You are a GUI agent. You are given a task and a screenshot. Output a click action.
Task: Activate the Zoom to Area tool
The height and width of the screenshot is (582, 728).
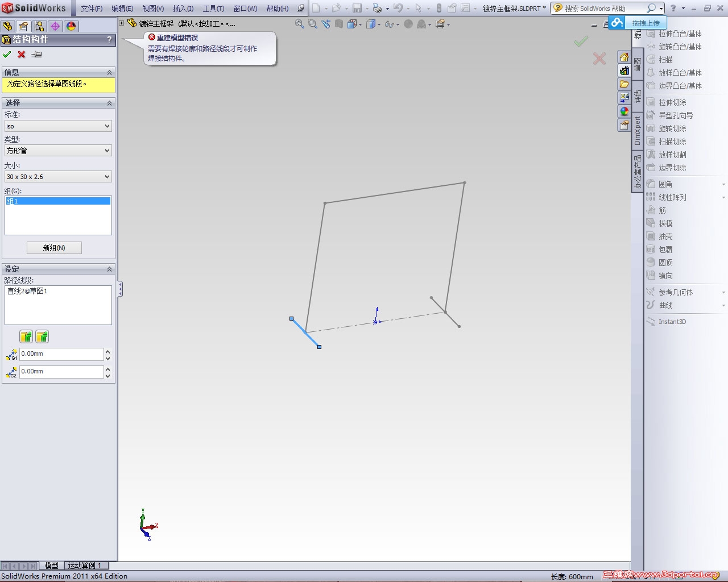point(313,24)
